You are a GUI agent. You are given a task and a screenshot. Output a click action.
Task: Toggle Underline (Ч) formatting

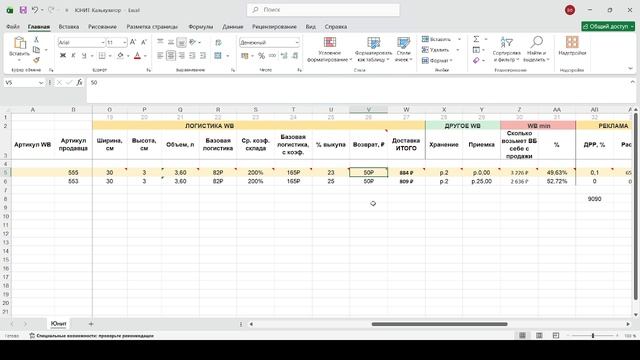coord(84,56)
